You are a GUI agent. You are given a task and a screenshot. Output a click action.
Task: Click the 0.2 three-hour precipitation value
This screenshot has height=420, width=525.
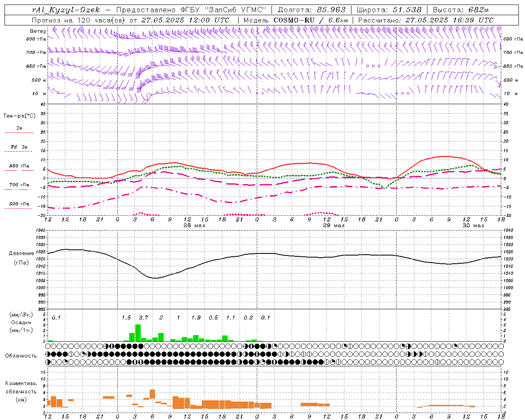click(x=248, y=317)
